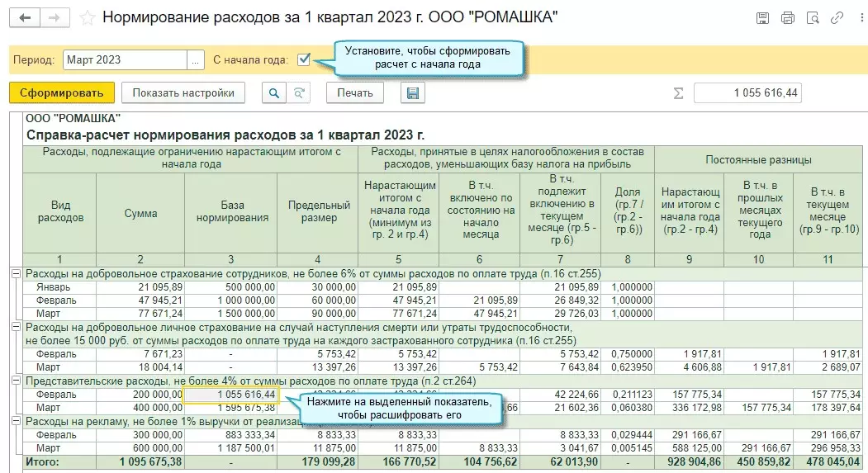868x473 pixels.
Task: Select cell 200 000,00 representation expenses
Action: tap(140, 395)
